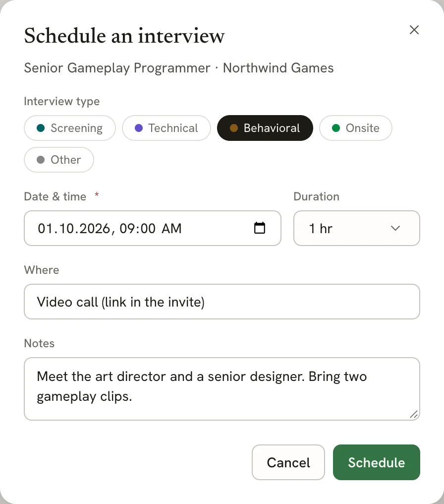
Task: Select the Behavioral interview type chip
Action: [265, 128]
